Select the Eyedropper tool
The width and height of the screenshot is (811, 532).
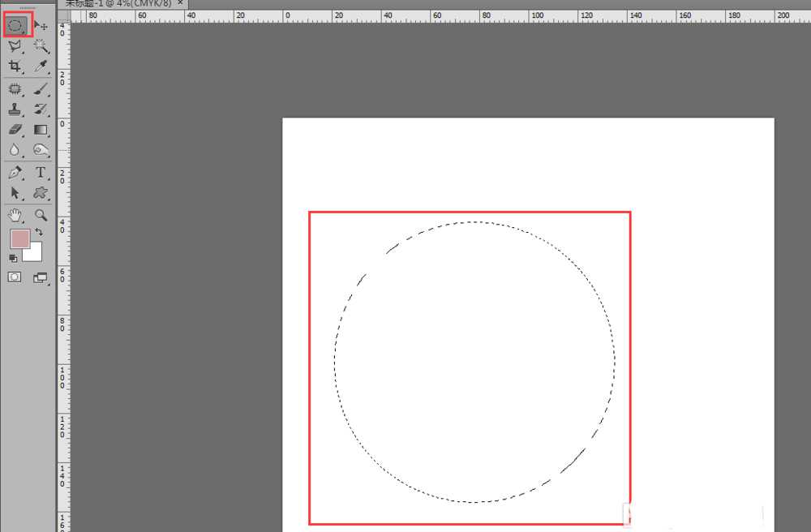pos(41,66)
